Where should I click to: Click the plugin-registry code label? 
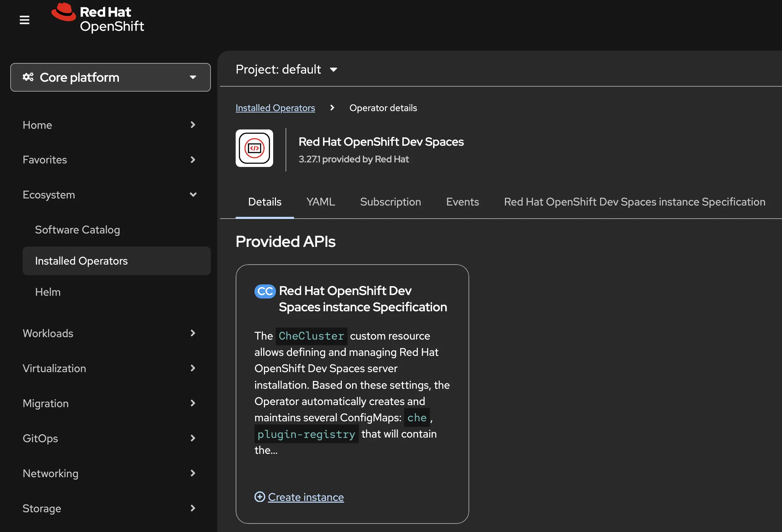point(306,434)
